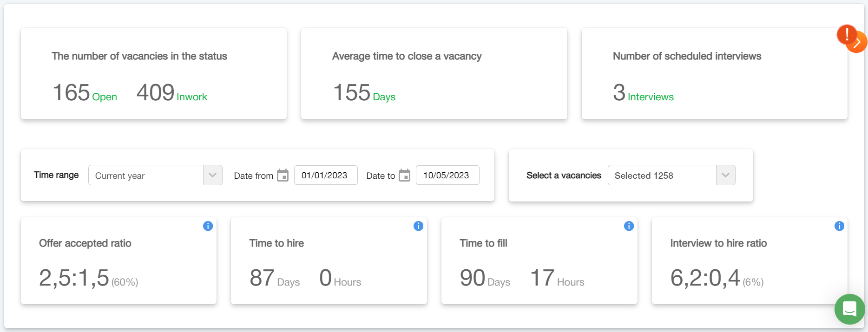Open the Selected 1258 vacancies dropdown
The height and width of the screenshot is (332, 868).
click(662, 176)
